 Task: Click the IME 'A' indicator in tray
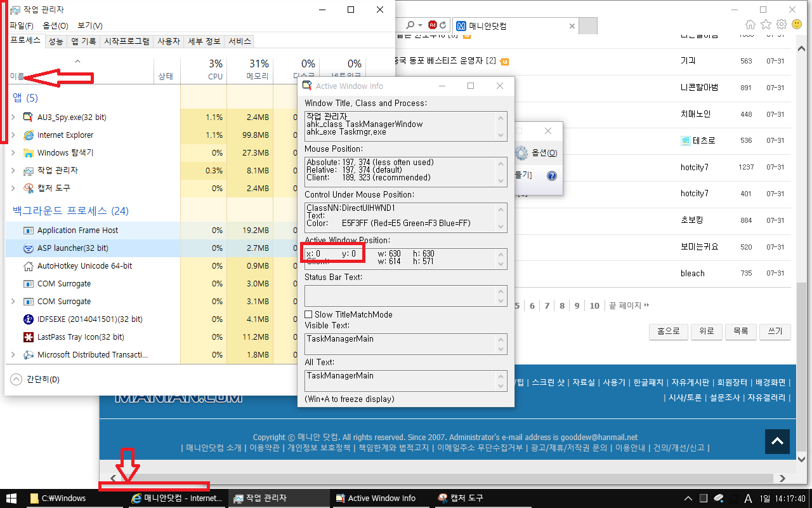[x=748, y=498]
